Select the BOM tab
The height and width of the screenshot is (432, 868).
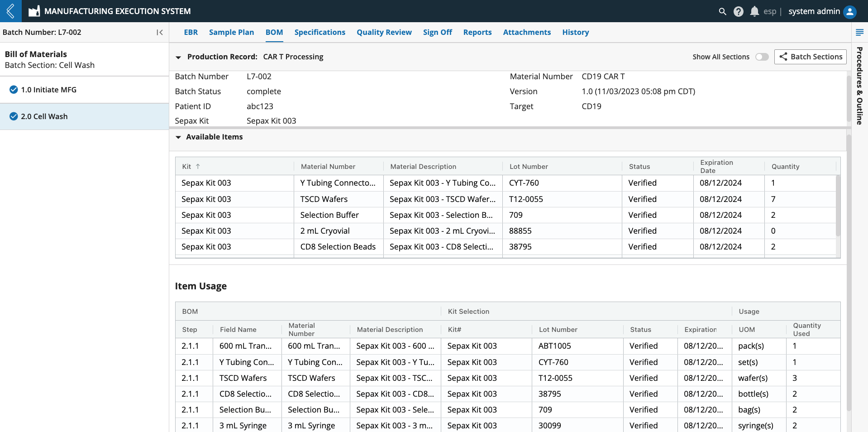coord(274,32)
